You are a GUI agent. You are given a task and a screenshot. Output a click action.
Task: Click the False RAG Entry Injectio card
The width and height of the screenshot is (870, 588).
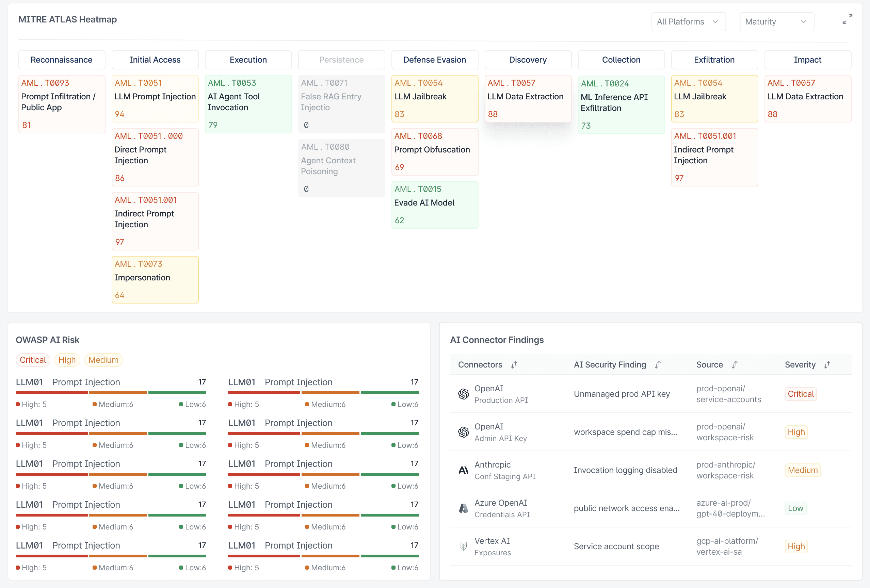(x=341, y=104)
